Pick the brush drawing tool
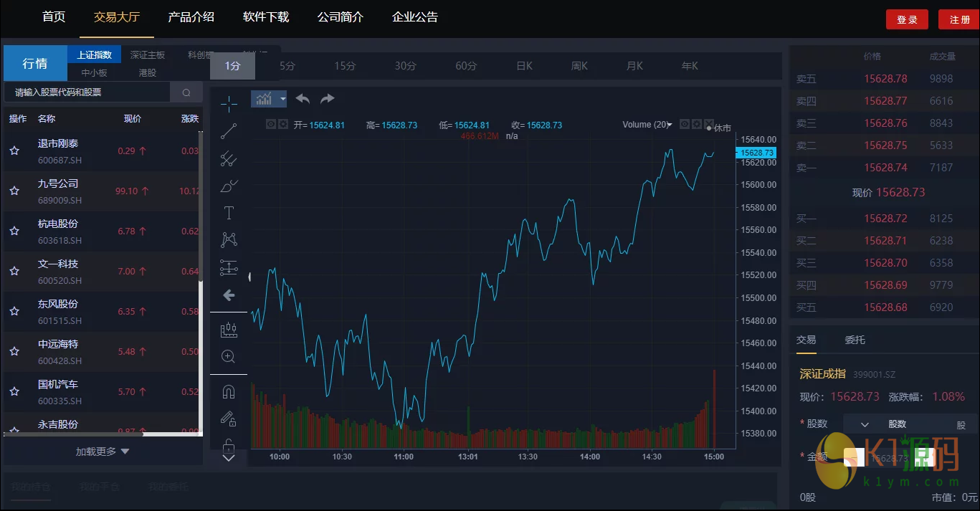The width and height of the screenshot is (980, 511). [229, 186]
